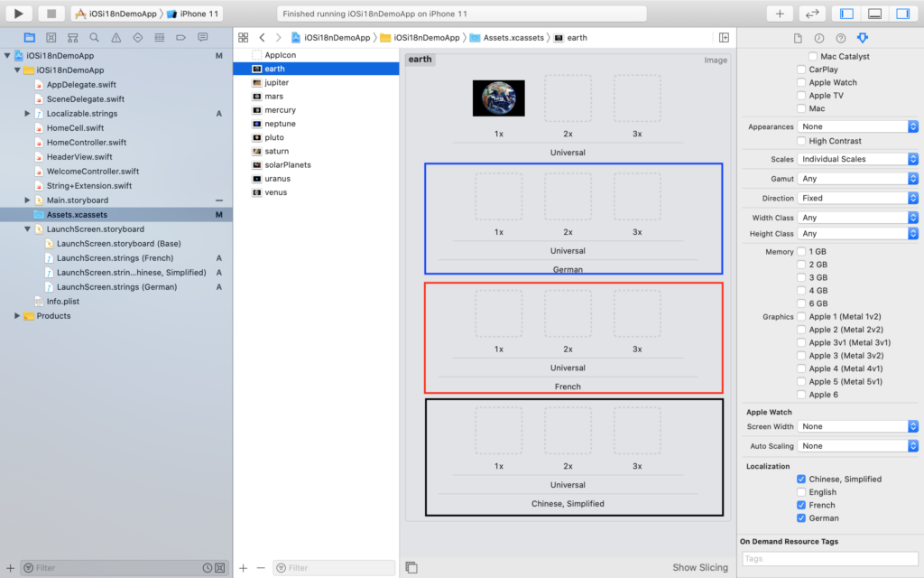
Task: Show the Source Control navigator
Action: click(51, 37)
